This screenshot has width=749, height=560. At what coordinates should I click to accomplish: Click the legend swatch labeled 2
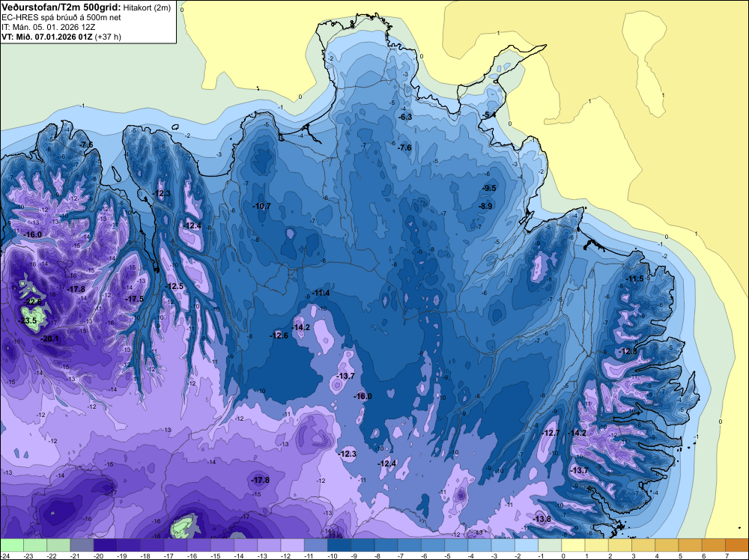pyautogui.click(x=620, y=545)
